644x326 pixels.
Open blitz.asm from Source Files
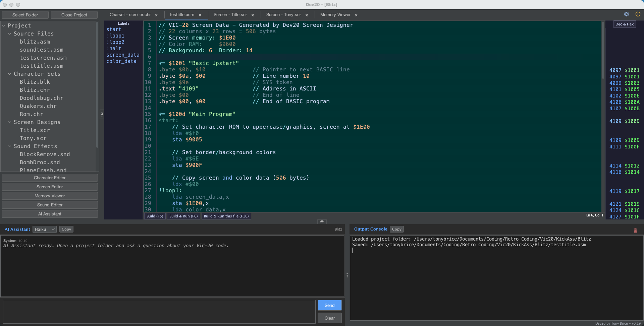(35, 42)
